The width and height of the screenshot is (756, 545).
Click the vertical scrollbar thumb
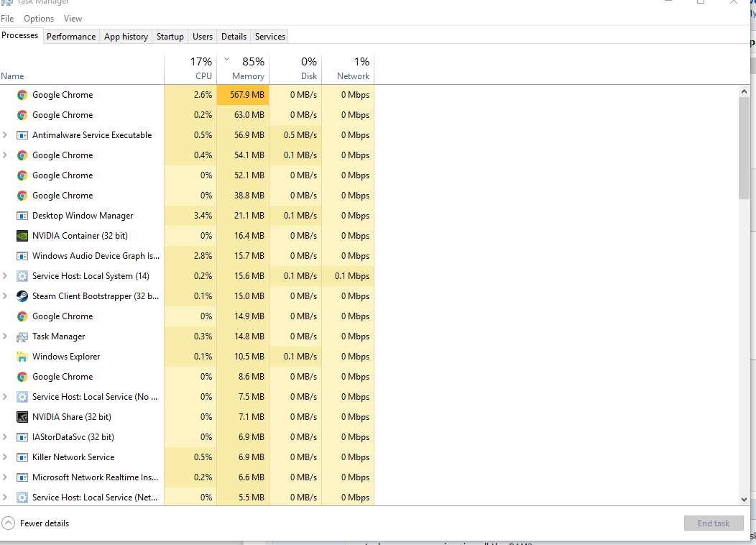[744, 147]
